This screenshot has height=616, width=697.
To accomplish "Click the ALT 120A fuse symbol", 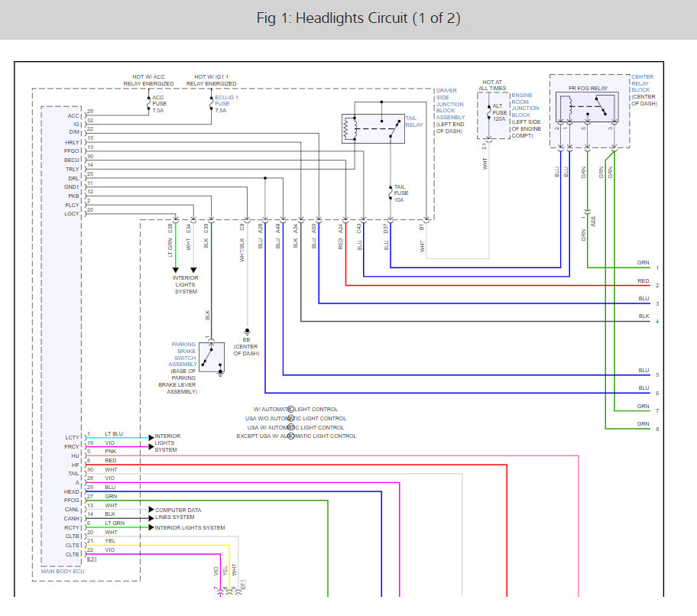I will (x=488, y=112).
